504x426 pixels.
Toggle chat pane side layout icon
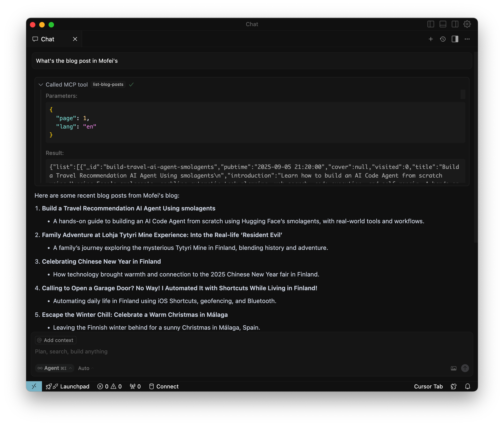[455, 39]
